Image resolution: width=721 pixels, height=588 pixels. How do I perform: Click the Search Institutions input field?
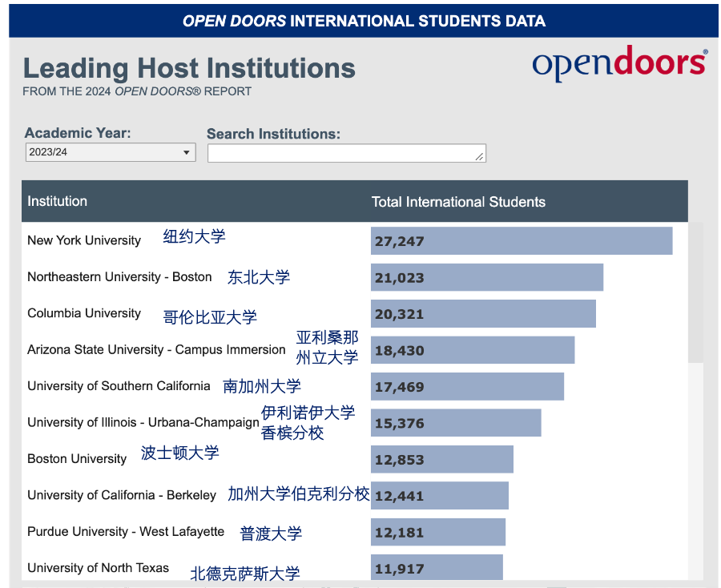click(347, 153)
